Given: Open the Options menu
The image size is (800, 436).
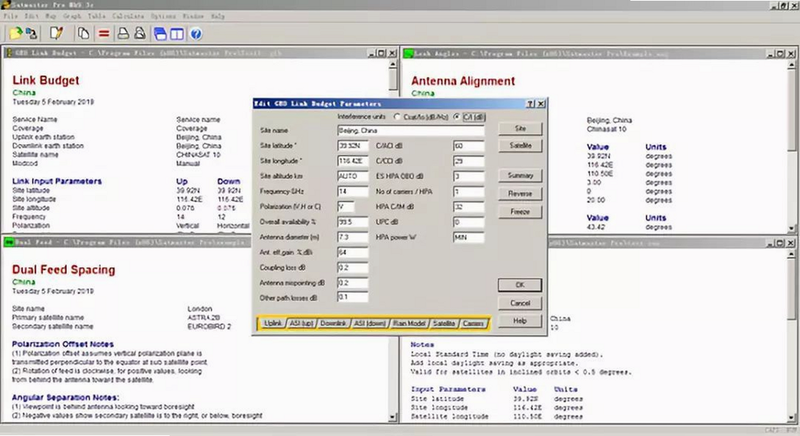Looking at the screenshot, I should tap(163, 16).
